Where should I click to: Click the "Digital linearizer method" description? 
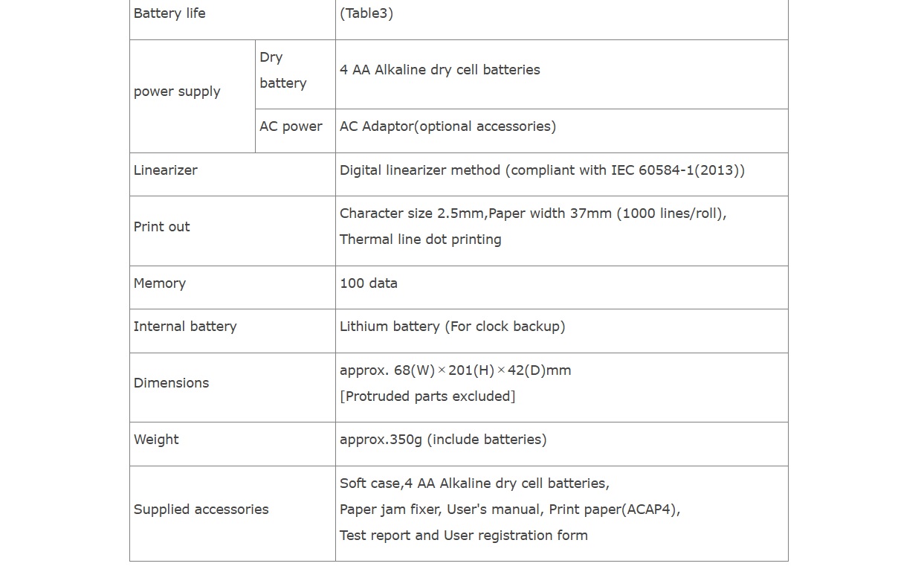pos(542,170)
